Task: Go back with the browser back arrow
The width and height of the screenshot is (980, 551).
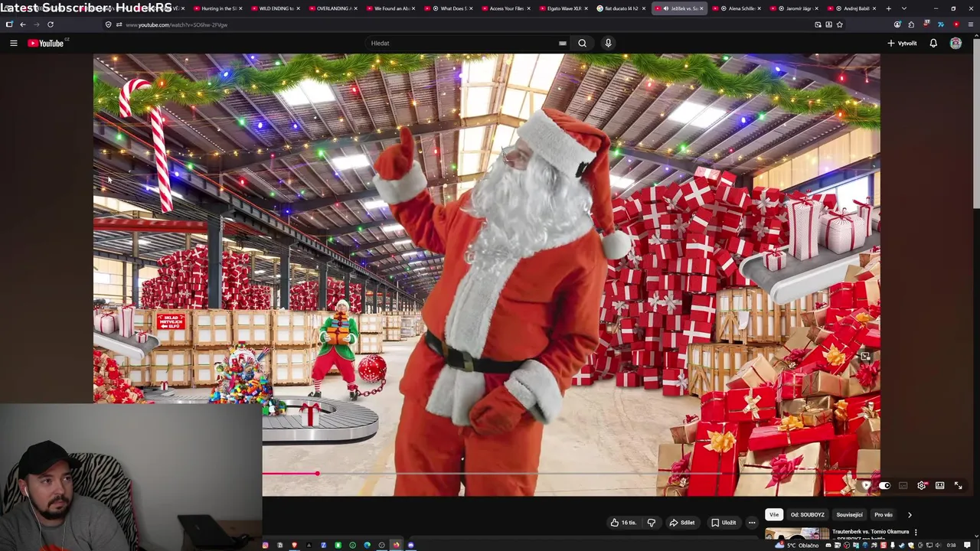Action: point(22,24)
